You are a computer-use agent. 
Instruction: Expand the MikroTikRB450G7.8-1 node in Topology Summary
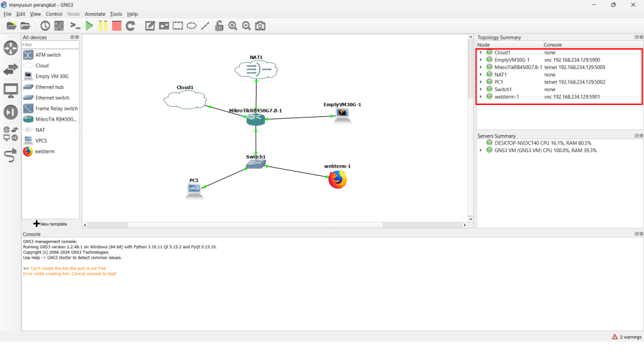480,67
